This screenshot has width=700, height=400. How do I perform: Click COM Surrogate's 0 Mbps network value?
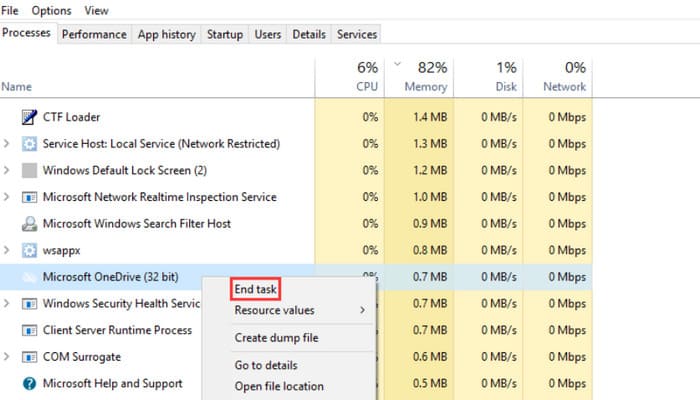tap(567, 357)
